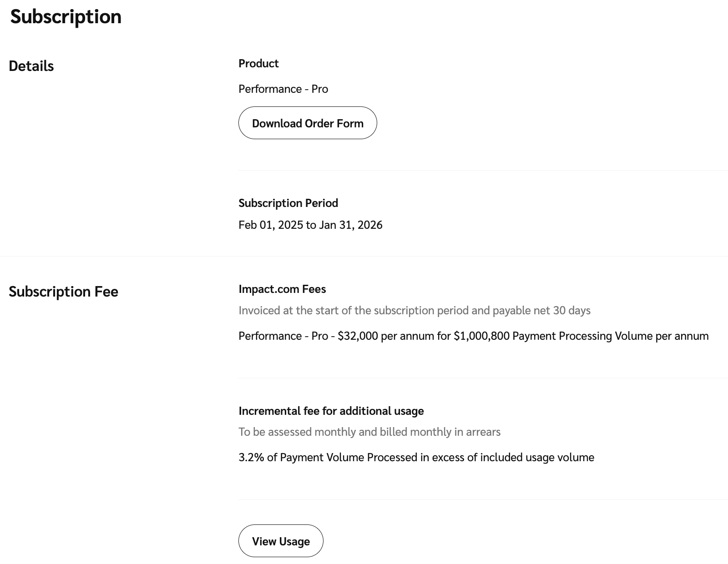Click the 3.2% overage rate text
Image resolution: width=728 pixels, height=564 pixels.
coord(251,457)
